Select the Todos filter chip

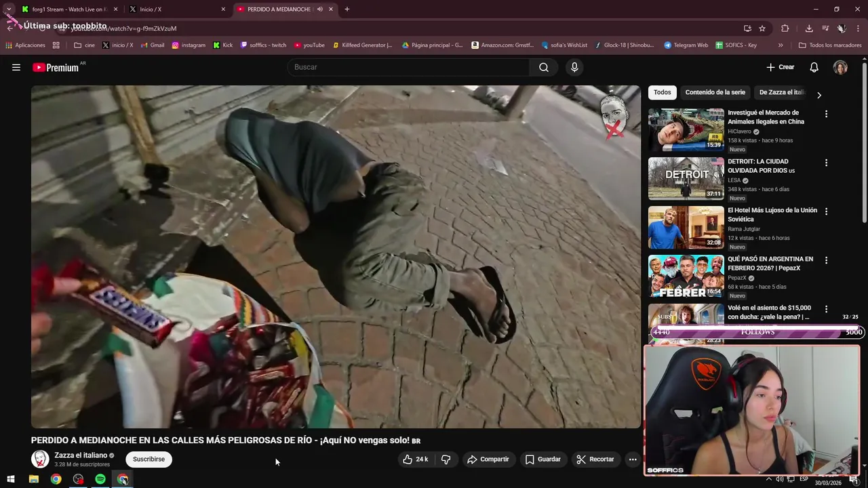pyautogui.click(x=663, y=92)
